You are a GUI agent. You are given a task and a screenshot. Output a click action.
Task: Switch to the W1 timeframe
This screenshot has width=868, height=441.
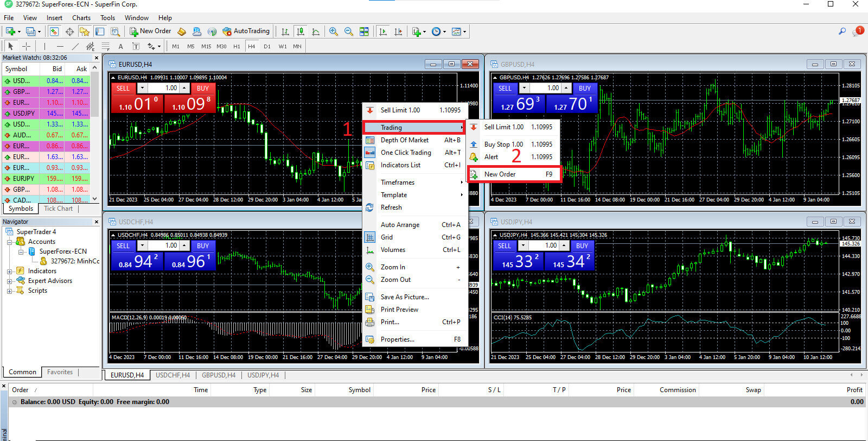coord(282,47)
